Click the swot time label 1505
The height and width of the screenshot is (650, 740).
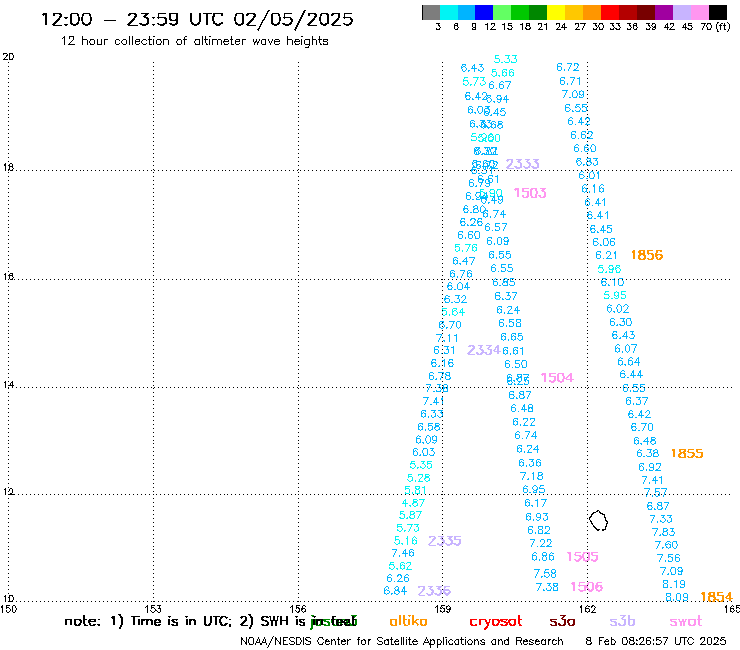click(582, 557)
